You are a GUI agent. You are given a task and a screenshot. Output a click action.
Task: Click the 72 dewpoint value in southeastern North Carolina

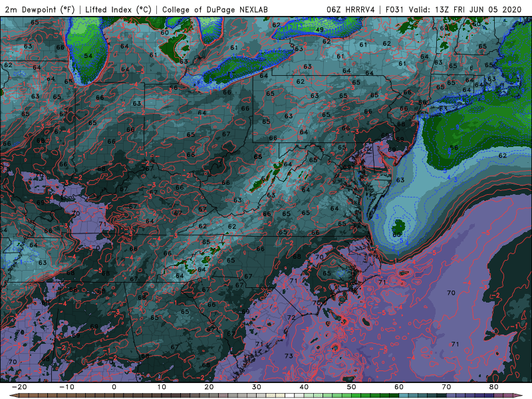[291, 318]
